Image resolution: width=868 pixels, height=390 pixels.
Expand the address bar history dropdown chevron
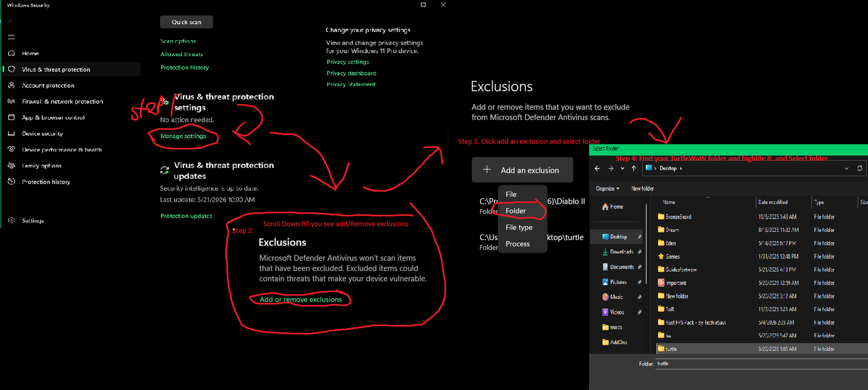click(x=847, y=168)
